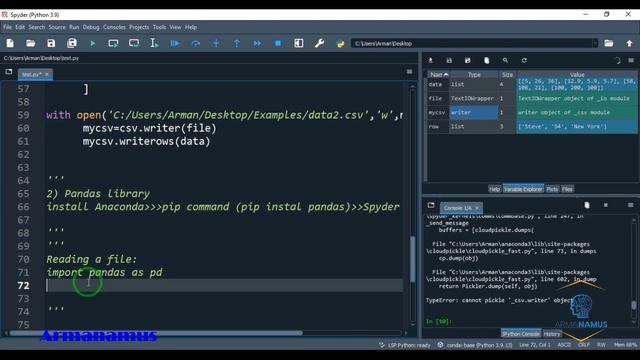
Task: Open the Edit menu
Action: pos(20,27)
